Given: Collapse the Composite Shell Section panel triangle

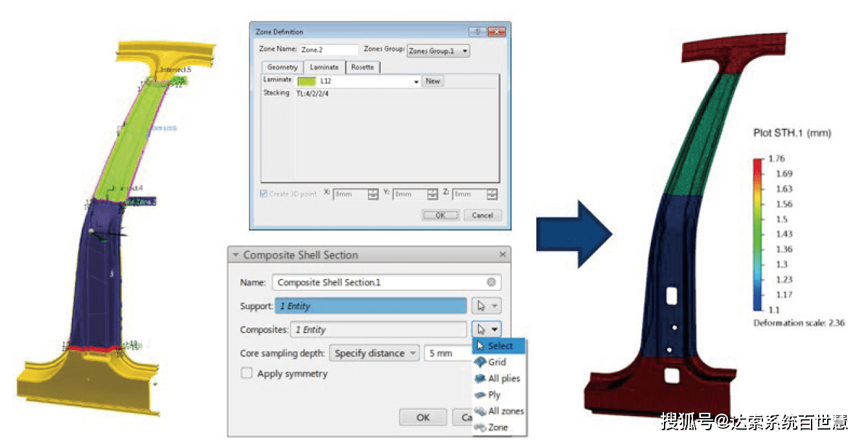Looking at the screenshot, I should click(236, 255).
